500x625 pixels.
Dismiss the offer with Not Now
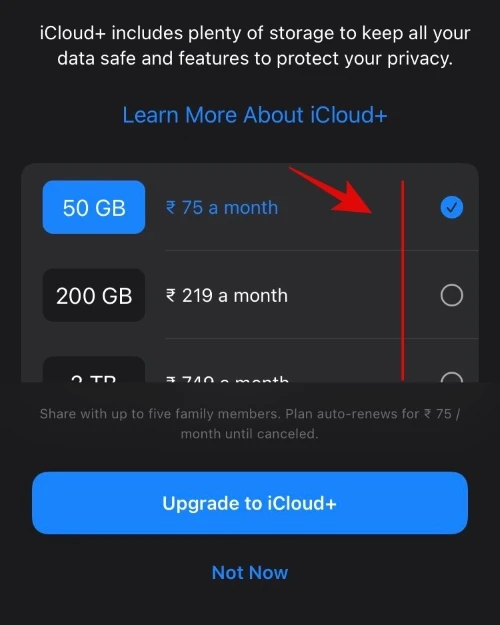[x=250, y=573]
